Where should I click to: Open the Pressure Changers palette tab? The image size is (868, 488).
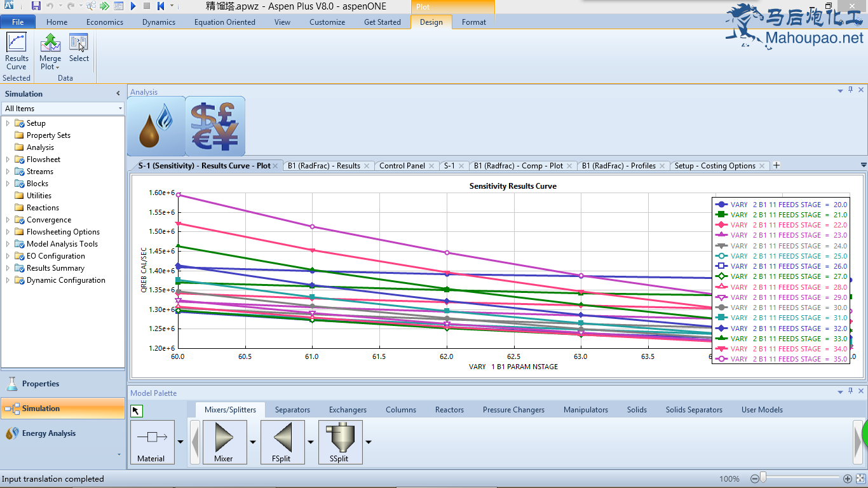pos(513,410)
